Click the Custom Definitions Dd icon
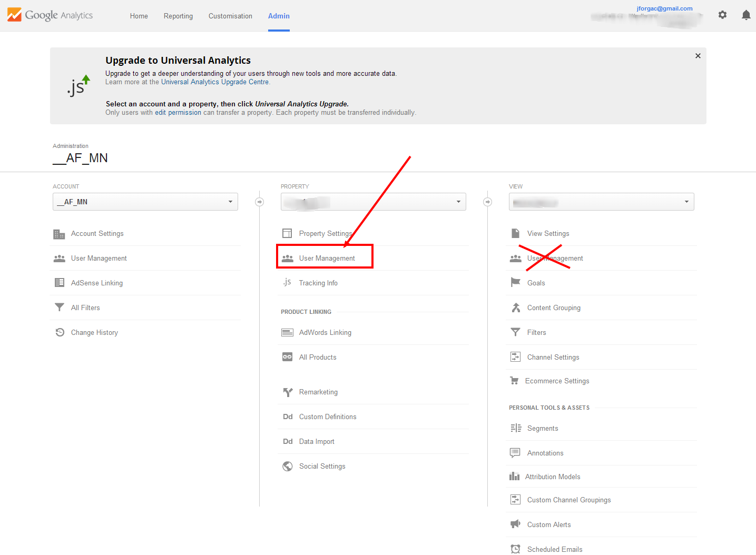This screenshot has width=756, height=555. (288, 417)
